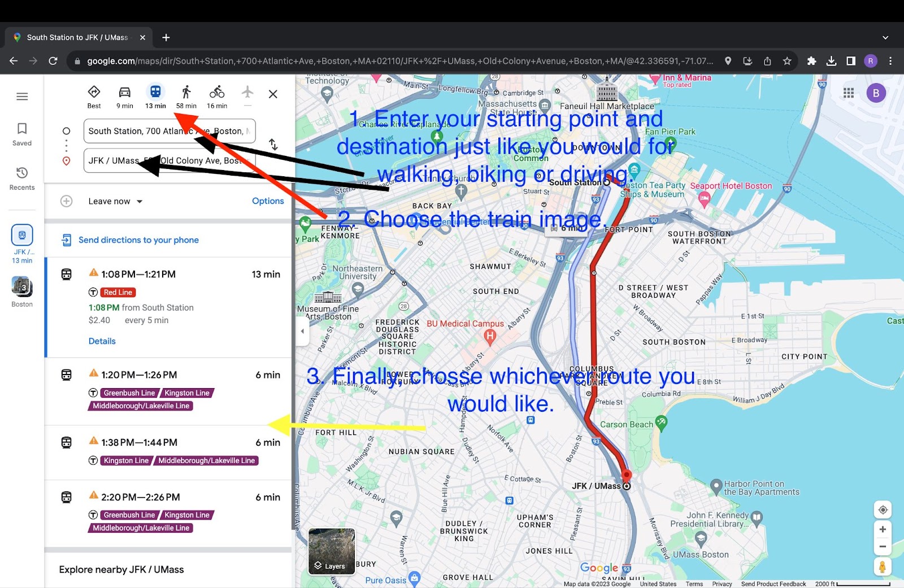904x588 pixels.
Task: Open Recents history
Action: 22,178
